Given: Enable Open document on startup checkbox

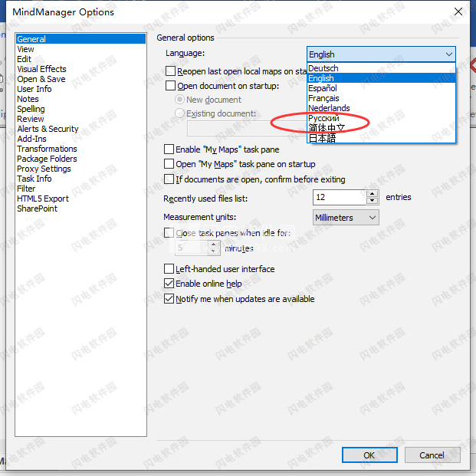Looking at the screenshot, I should 171,86.
